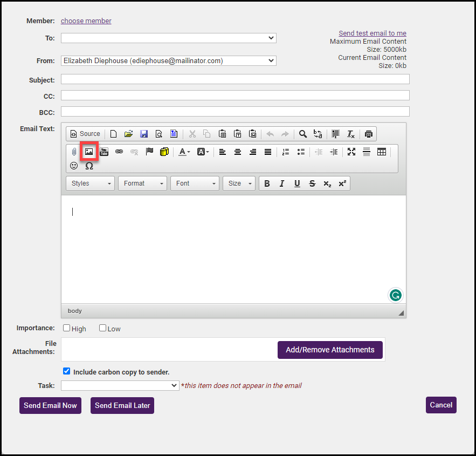Open the Find magnifier tool
This screenshot has width=476, height=456.
pos(303,134)
